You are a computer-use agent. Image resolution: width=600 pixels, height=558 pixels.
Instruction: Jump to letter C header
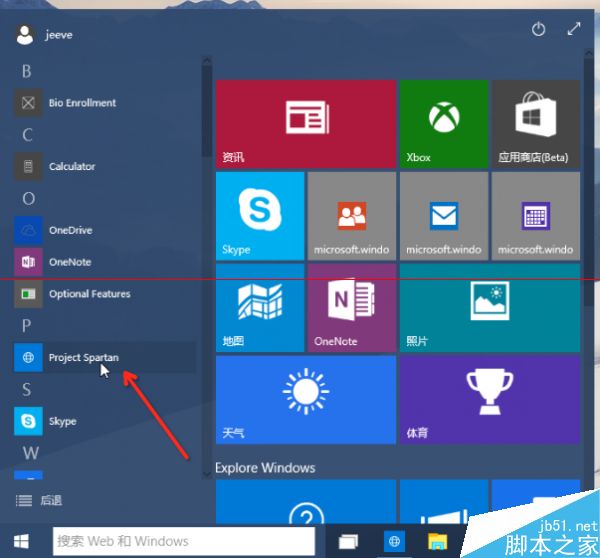tap(27, 135)
